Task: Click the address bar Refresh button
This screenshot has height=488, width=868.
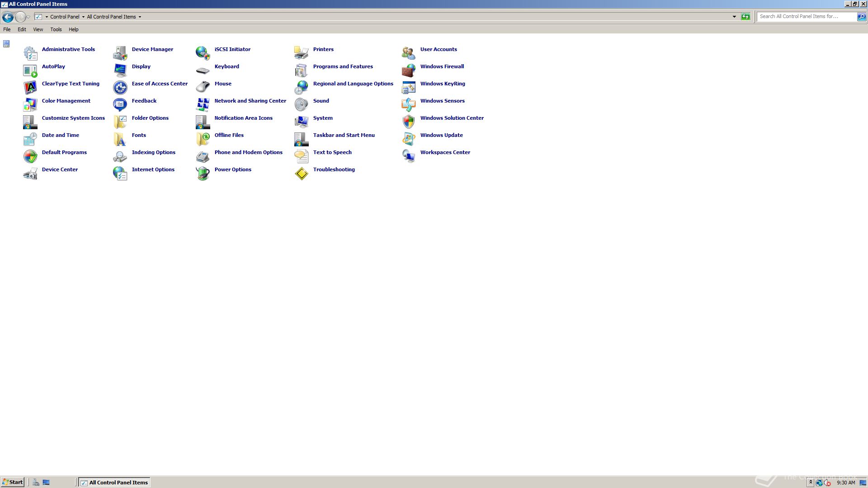Action: pyautogui.click(x=745, y=17)
